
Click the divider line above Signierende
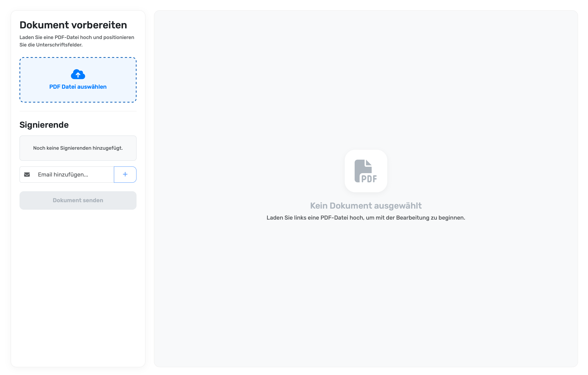click(78, 111)
